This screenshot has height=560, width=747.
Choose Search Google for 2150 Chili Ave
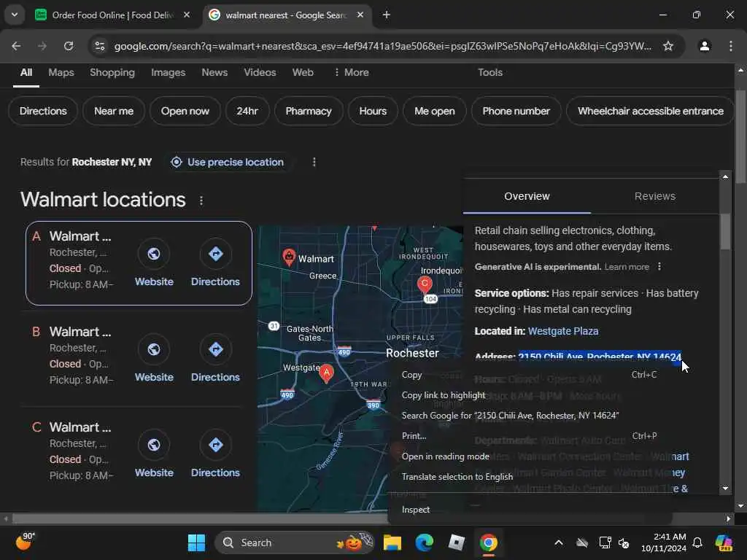pyautogui.click(x=530, y=416)
